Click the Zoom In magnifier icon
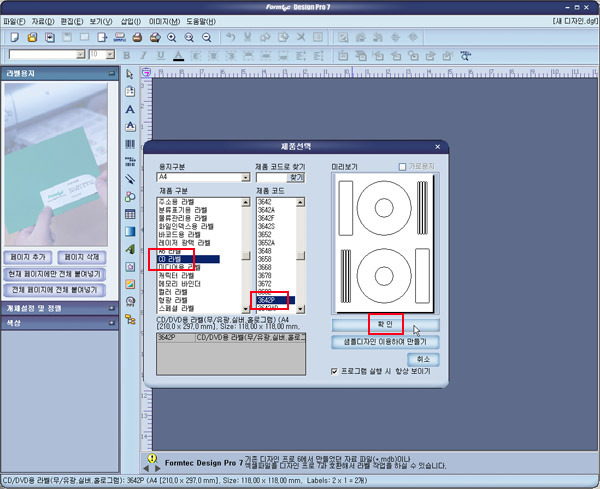The height and width of the screenshot is (489, 600). coord(172,37)
